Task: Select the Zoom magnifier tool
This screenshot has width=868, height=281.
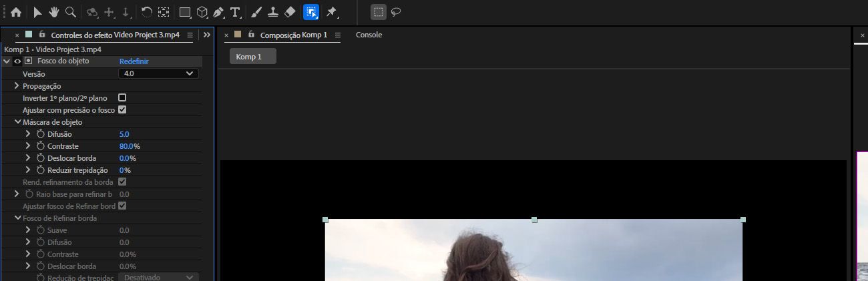Action: [70, 12]
